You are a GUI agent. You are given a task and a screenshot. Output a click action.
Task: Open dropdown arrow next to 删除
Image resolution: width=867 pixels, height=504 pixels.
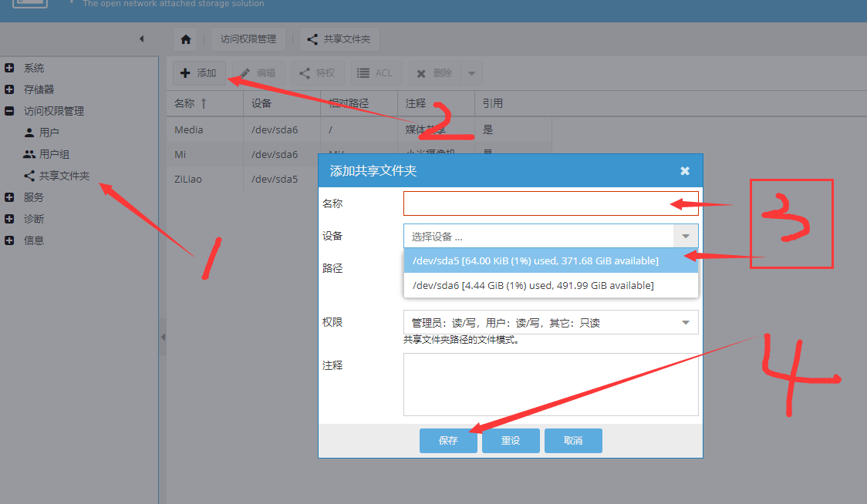tap(471, 73)
